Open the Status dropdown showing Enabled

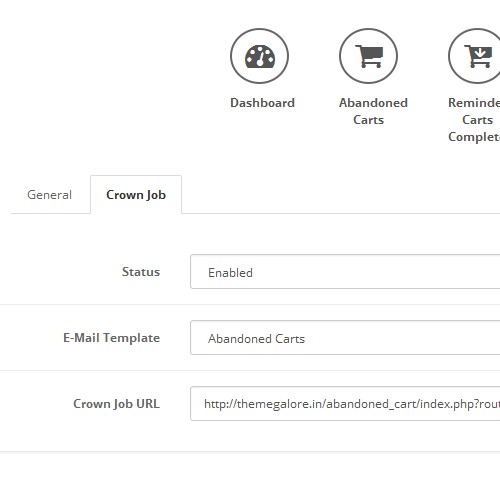(x=345, y=272)
